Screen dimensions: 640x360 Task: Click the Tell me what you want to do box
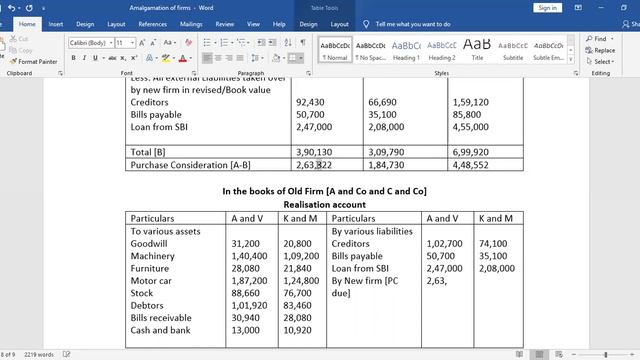point(413,24)
